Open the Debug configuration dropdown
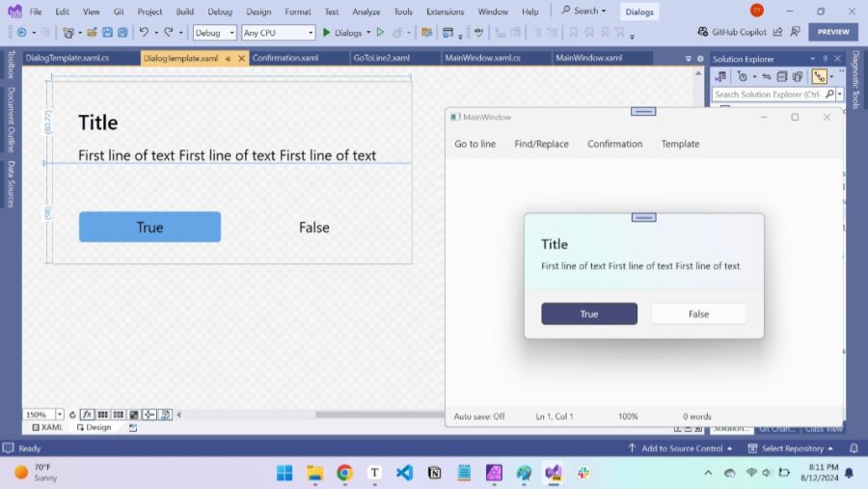Viewport: 868px width, 489px height. click(x=215, y=33)
